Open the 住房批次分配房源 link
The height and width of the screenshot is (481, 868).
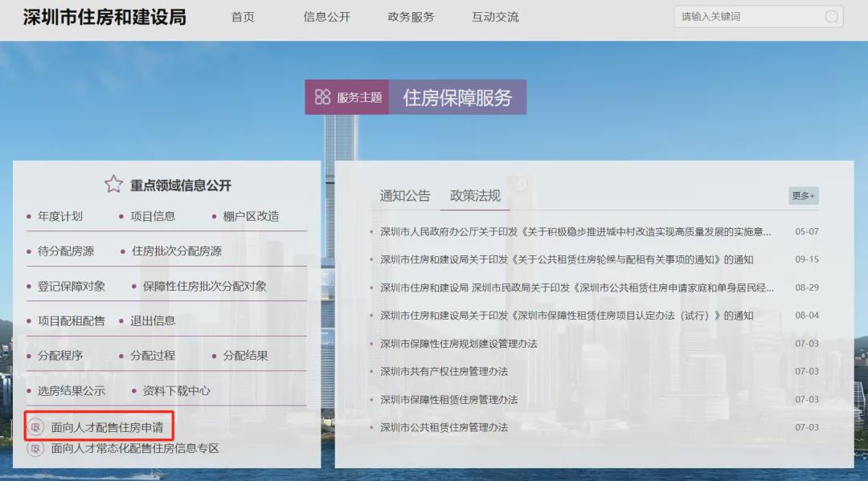(177, 251)
